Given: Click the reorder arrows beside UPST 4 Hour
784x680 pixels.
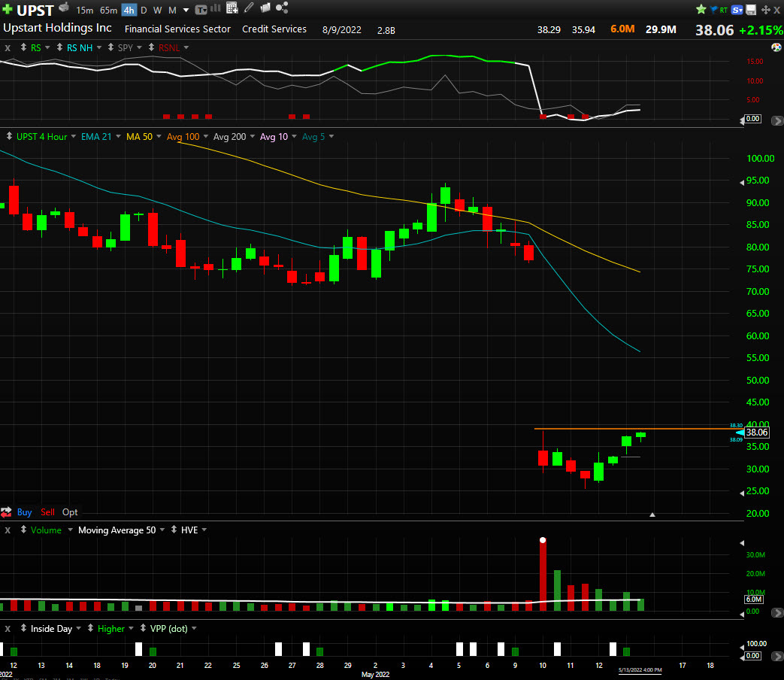Looking at the screenshot, I should pos(9,136).
